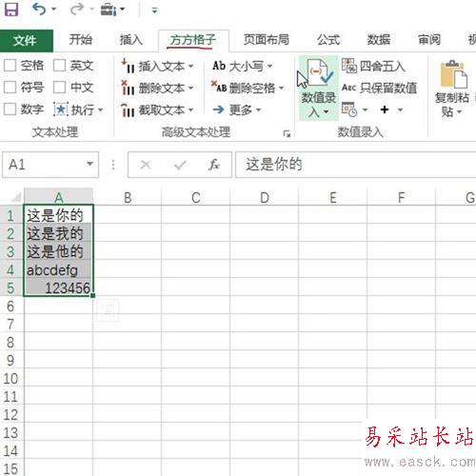
Task: Open the 大小写 dropdown arrow
Action: [269, 66]
